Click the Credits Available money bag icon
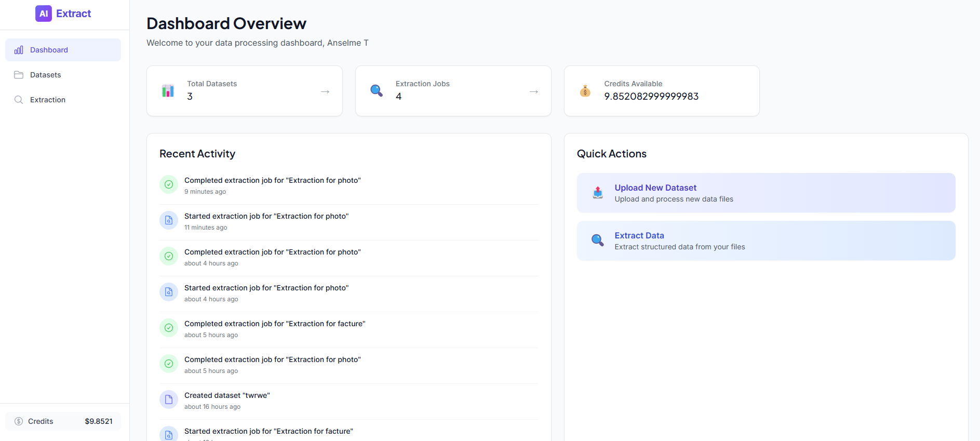This screenshot has height=441, width=980. (585, 91)
